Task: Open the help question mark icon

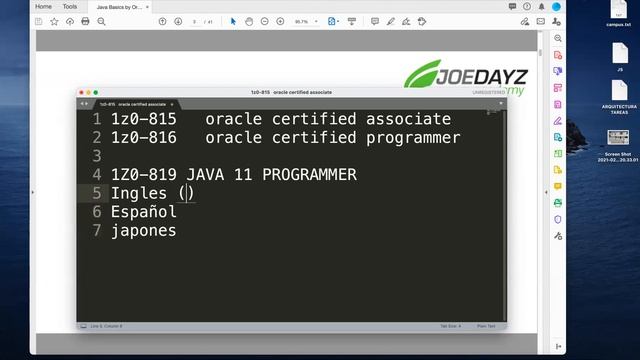Action: coord(527,7)
